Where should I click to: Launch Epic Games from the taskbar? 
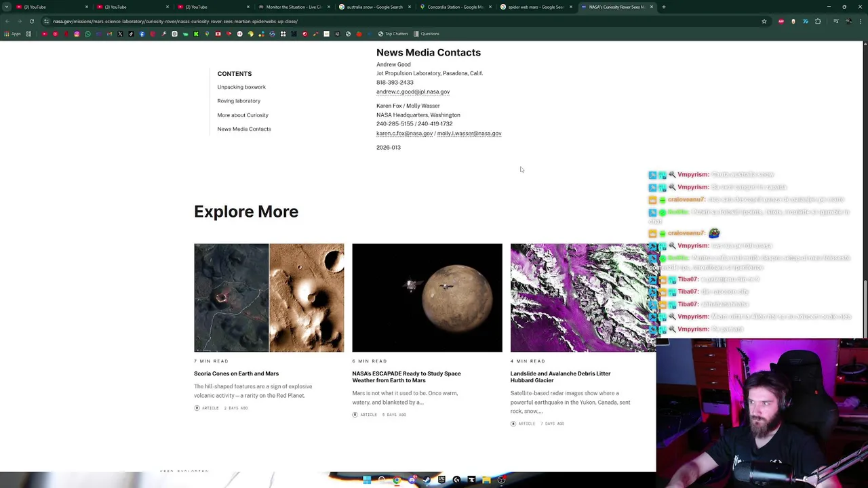pos(441,480)
